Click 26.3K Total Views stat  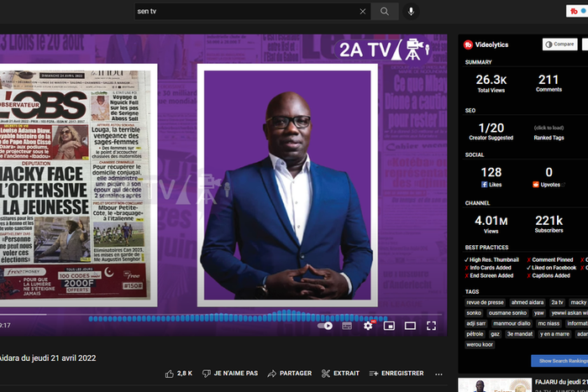pyautogui.click(x=491, y=83)
